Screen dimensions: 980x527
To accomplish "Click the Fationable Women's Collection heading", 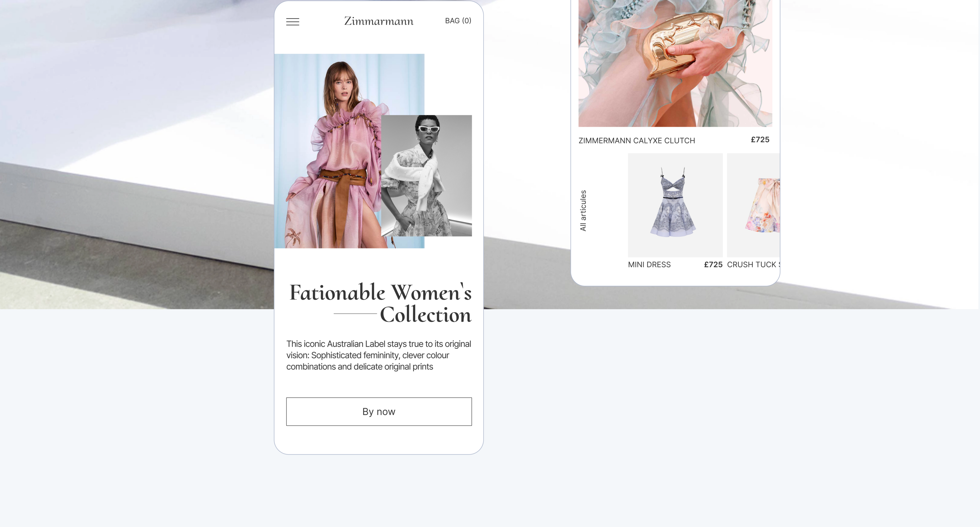I will 380,292.
